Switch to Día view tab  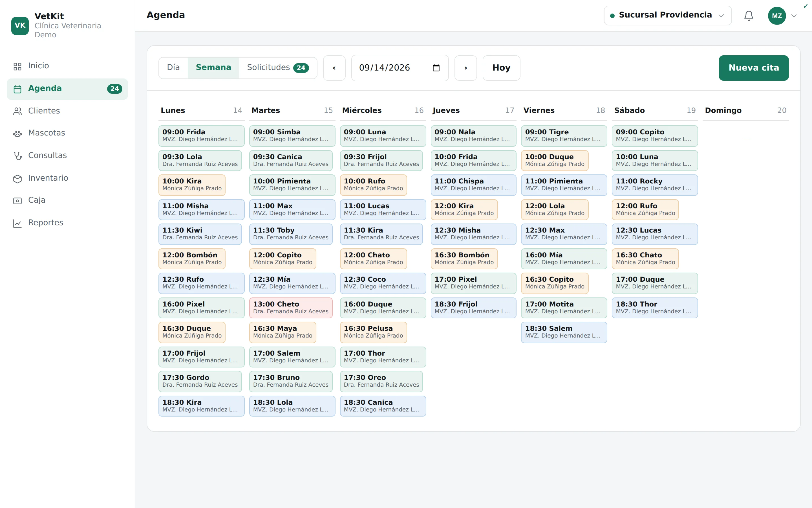pyautogui.click(x=173, y=67)
